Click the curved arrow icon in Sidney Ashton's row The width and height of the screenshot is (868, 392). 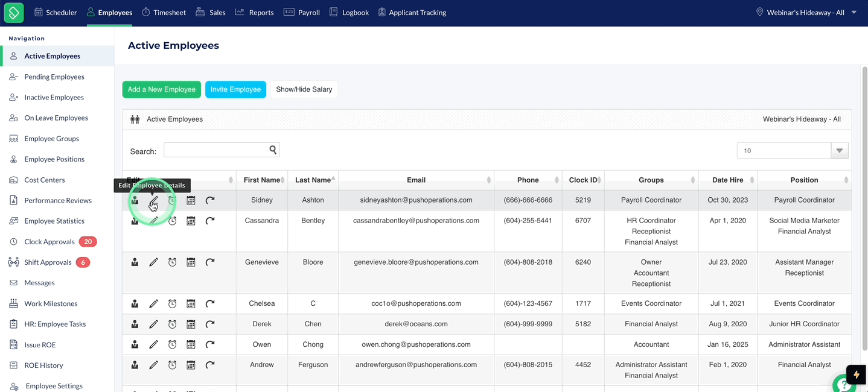pyautogui.click(x=210, y=200)
